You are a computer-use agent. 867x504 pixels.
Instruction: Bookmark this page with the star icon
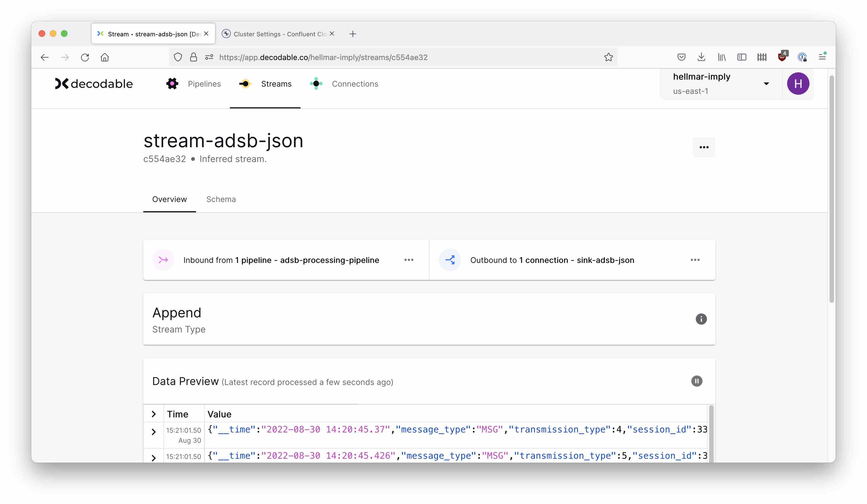click(x=608, y=57)
